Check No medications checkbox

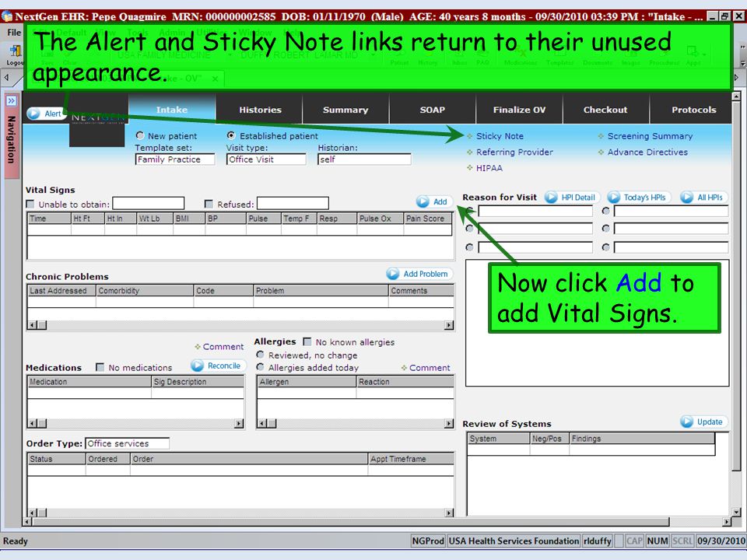click(100, 367)
